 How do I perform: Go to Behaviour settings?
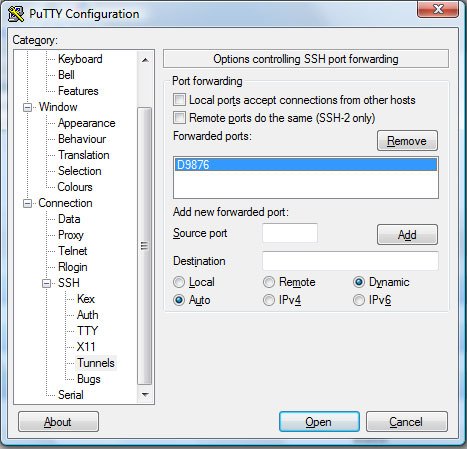pyautogui.click(x=82, y=139)
